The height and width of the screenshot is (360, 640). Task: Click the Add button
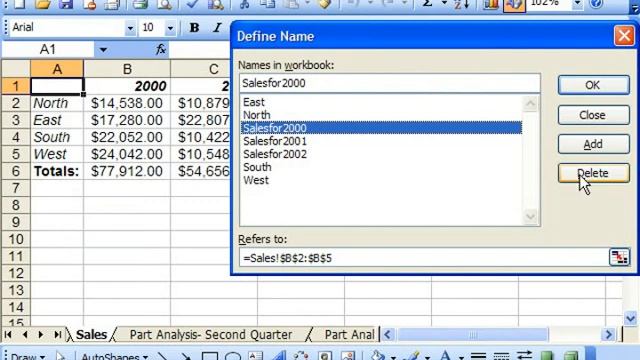pyautogui.click(x=593, y=144)
